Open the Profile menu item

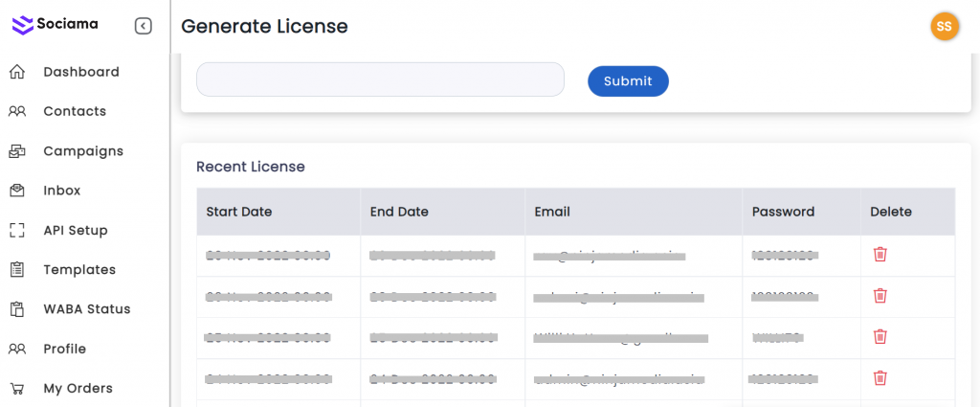tap(64, 349)
